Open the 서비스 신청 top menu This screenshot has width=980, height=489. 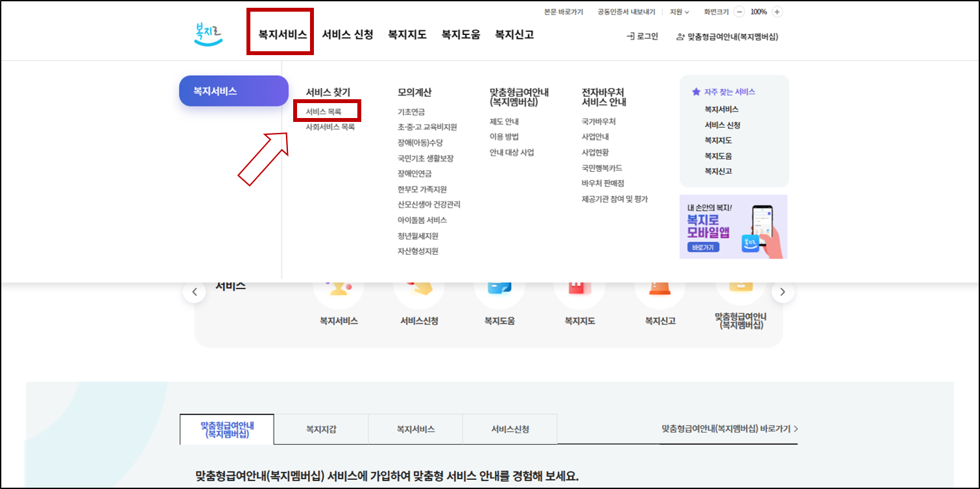click(x=348, y=34)
